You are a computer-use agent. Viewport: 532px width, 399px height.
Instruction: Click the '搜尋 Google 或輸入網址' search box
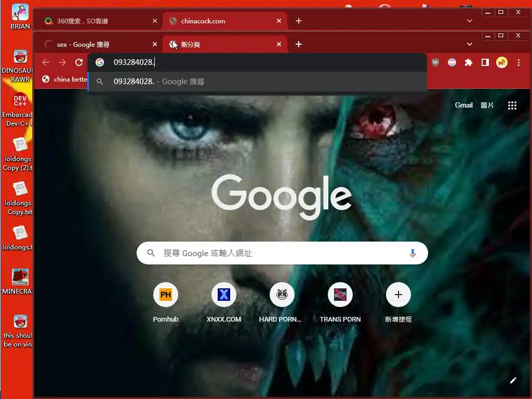click(x=282, y=253)
